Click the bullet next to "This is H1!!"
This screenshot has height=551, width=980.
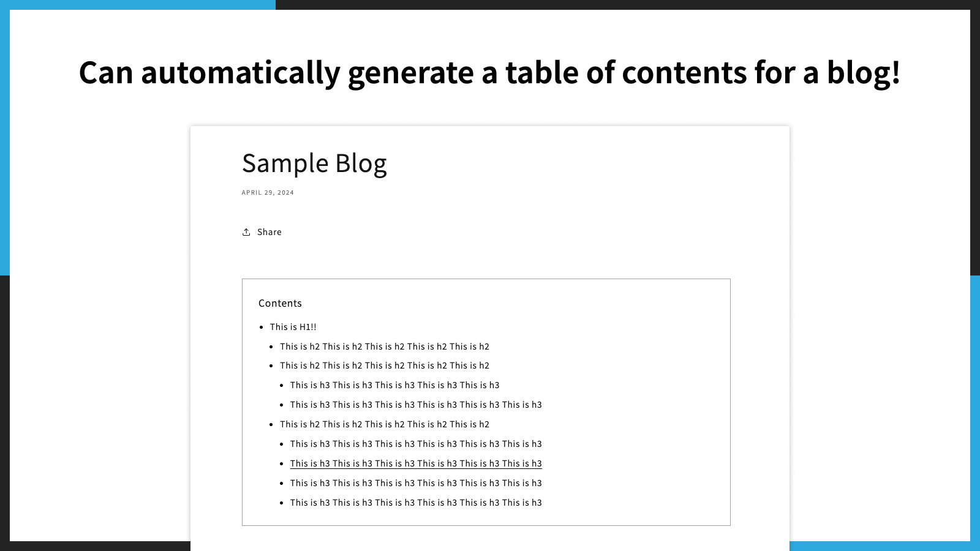262,327
